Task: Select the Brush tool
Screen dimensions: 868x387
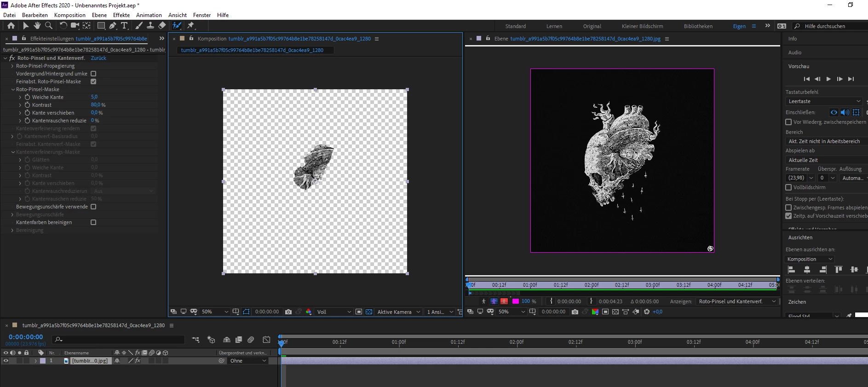Action: click(139, 26)
